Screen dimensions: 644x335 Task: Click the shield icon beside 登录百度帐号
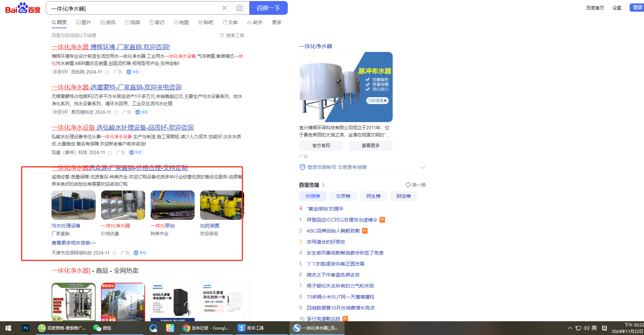point(303,167)
